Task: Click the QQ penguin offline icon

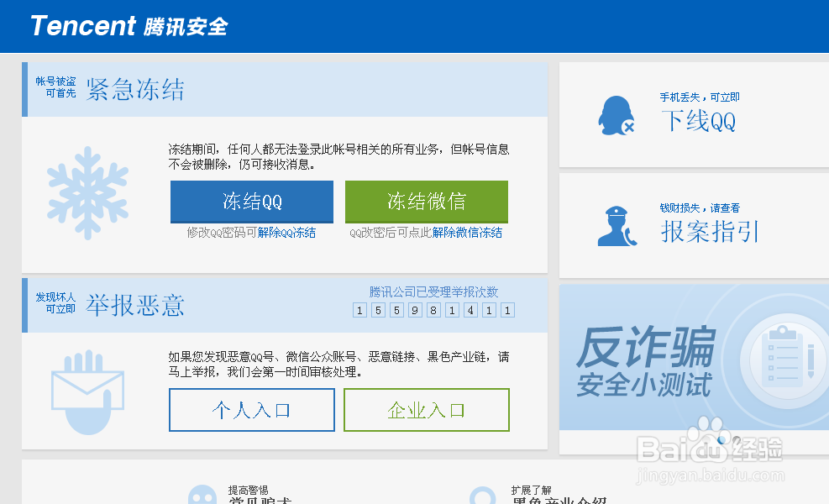Action: 616,115
